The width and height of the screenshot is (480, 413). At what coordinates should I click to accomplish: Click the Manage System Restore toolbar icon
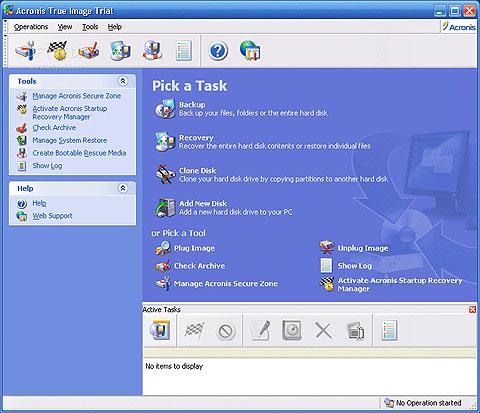pos(120,51)
